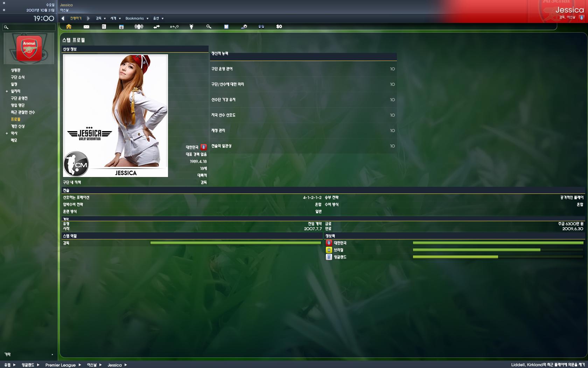Viewport: 588px width, 368px height.
Task: Open the 감독 dropdown menu
Action: tap(100, 18)
